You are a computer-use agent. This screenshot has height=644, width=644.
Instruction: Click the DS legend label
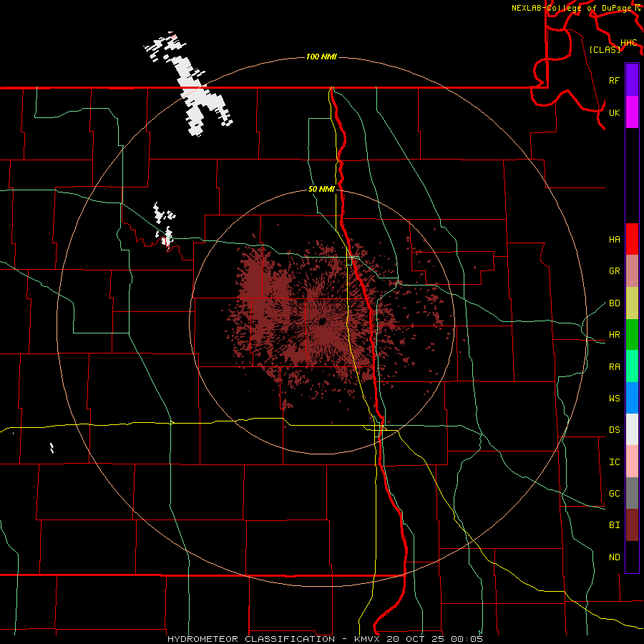614,430
